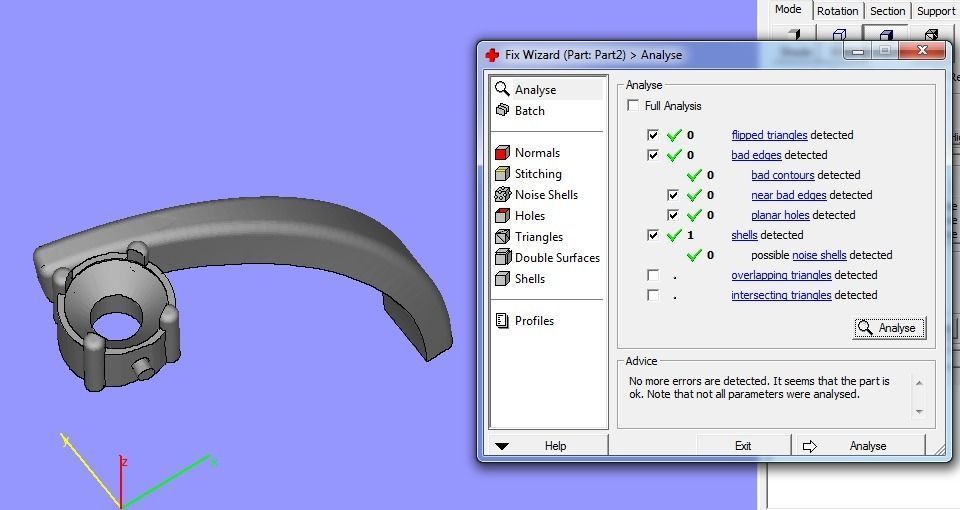Open the flipped triangles link
Screen dimensions: 960x510
pos(769,135)
